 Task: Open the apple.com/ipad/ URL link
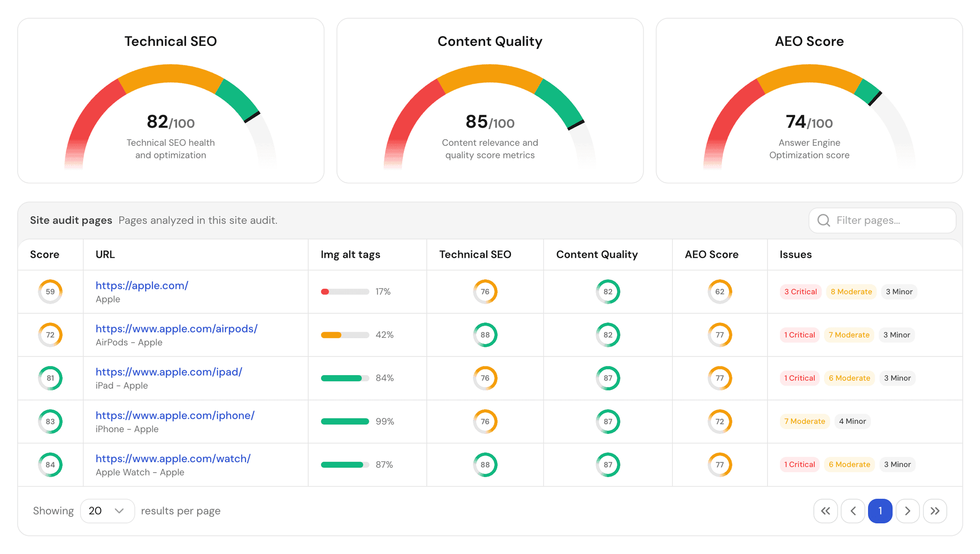[x=169, y=372]
